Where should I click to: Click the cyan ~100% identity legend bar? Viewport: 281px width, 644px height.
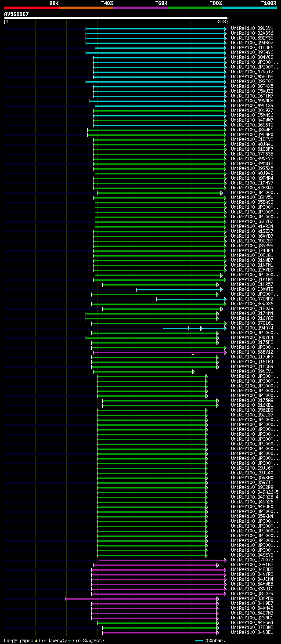[x=249, y=8]
